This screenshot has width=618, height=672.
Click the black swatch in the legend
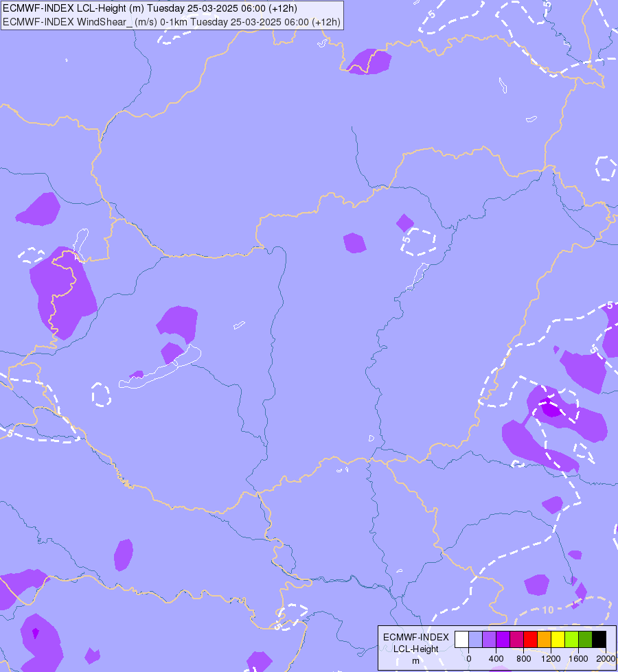coord(599,639)
